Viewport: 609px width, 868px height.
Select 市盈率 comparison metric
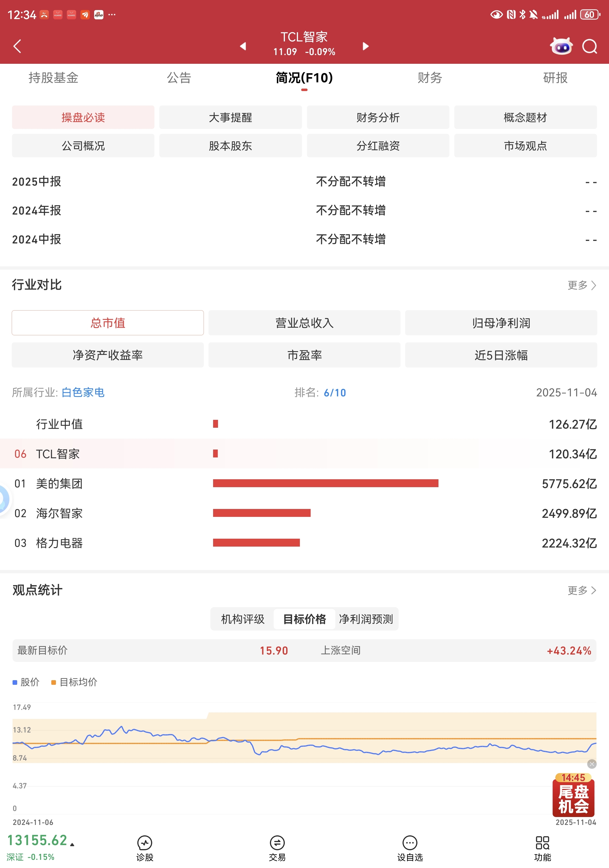pyautogui.click(x=304, y=355)
